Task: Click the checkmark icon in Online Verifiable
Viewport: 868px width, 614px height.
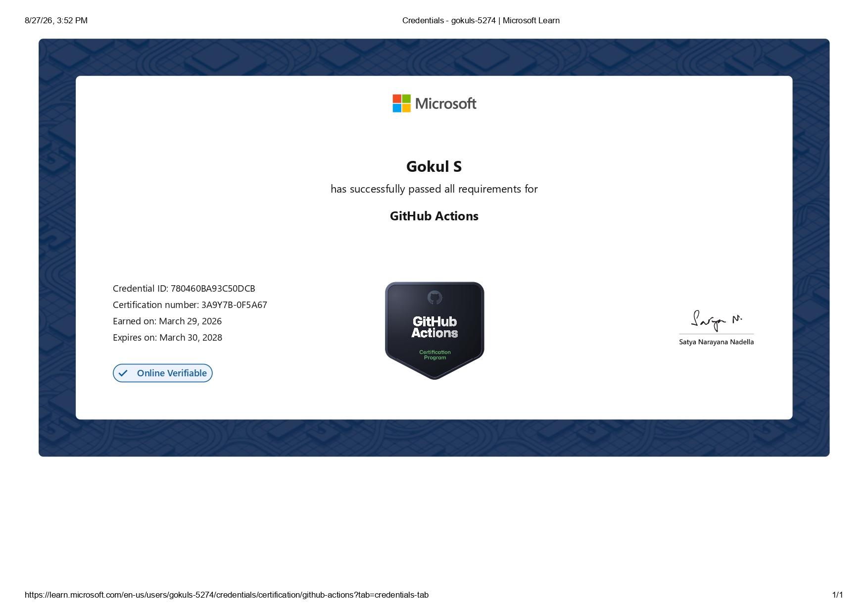Action: [x=123, y=373]
